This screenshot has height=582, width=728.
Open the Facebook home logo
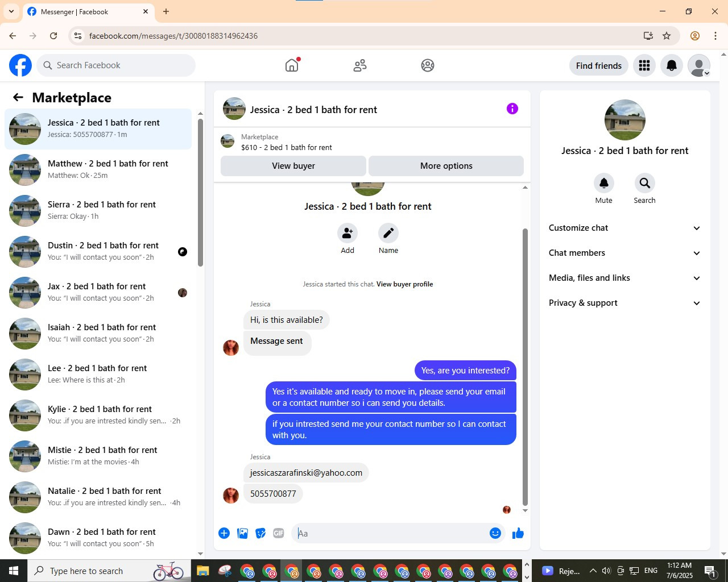click(20, 65)
